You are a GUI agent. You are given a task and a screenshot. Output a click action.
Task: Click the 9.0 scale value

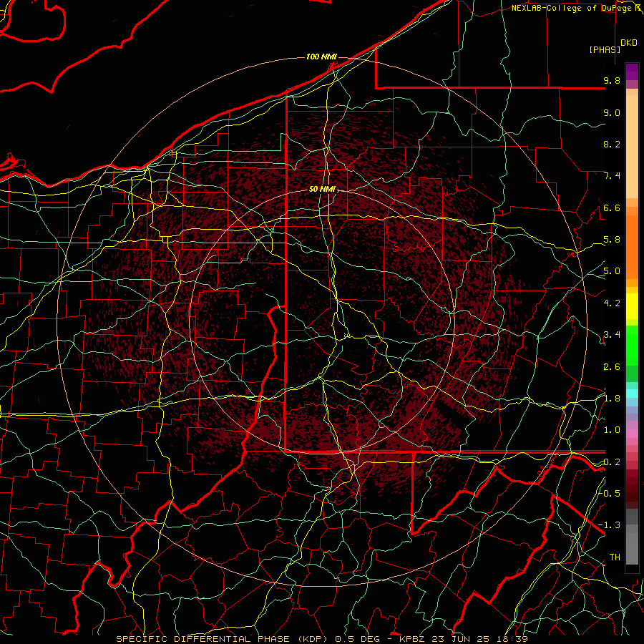(x=612, y=112)
